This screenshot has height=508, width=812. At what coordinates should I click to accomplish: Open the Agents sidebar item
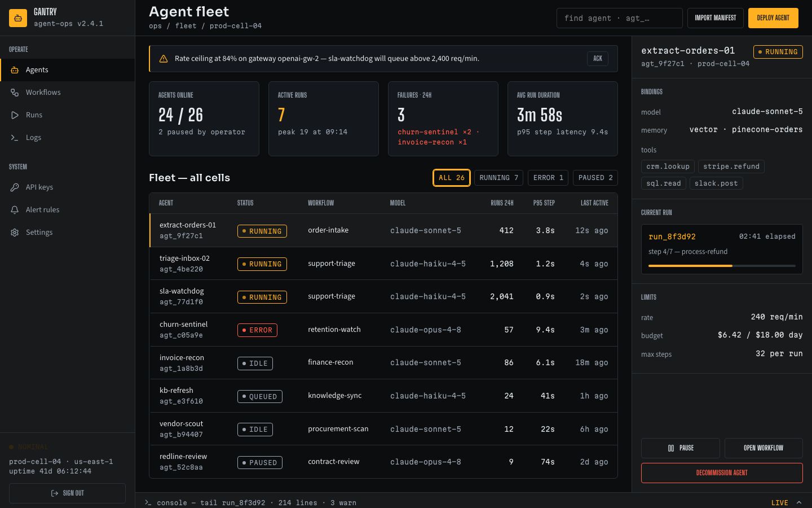tap(67, 70)
